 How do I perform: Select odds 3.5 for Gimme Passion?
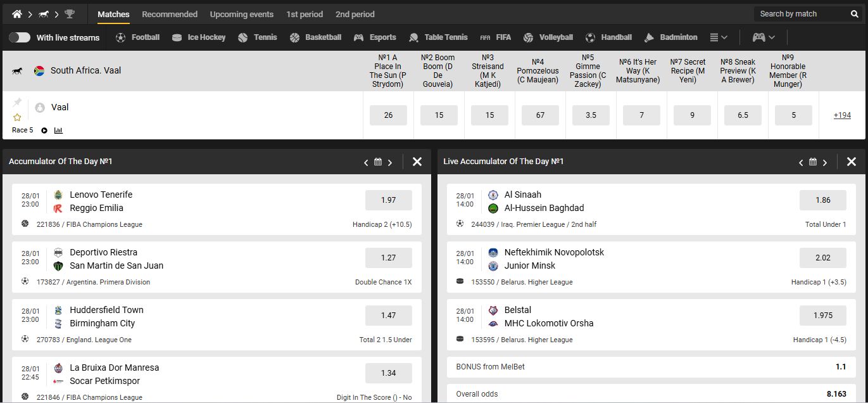click(x=590, y=115)
